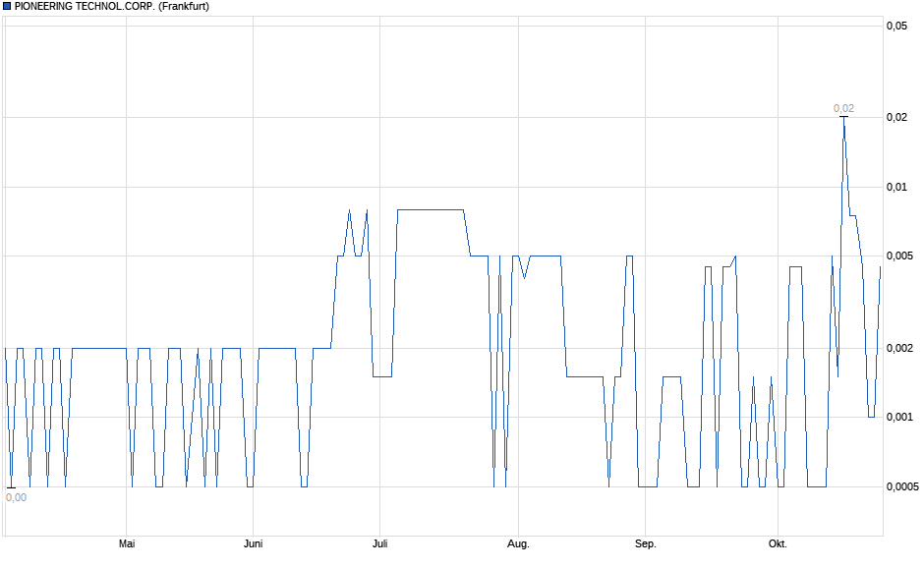The height and width of the screenshot is (569, 924).
Task: Click the 0,02 label on the right price axis
Action: (x=896, y=118)
